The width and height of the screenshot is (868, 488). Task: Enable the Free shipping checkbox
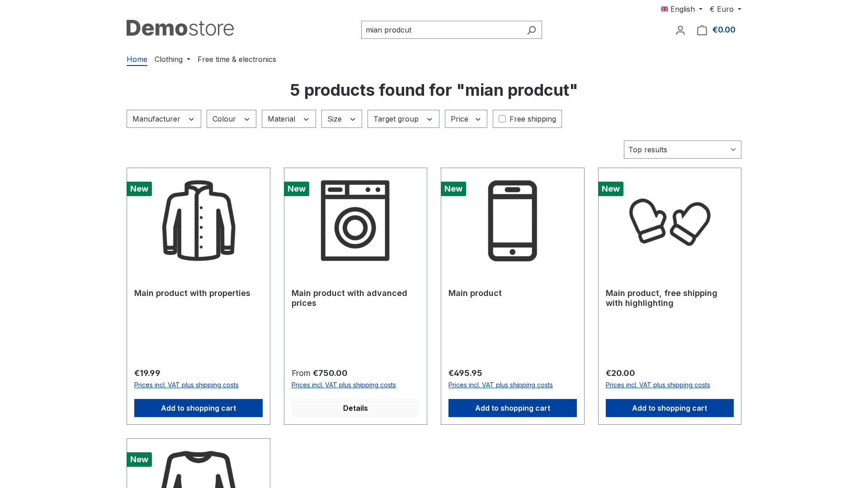point(502,119)
